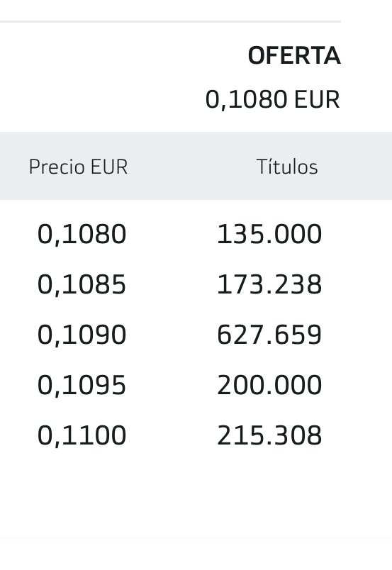392x570 pixels.
Task: Click the Precio EUR column header
Action: (x=78, y=167)
